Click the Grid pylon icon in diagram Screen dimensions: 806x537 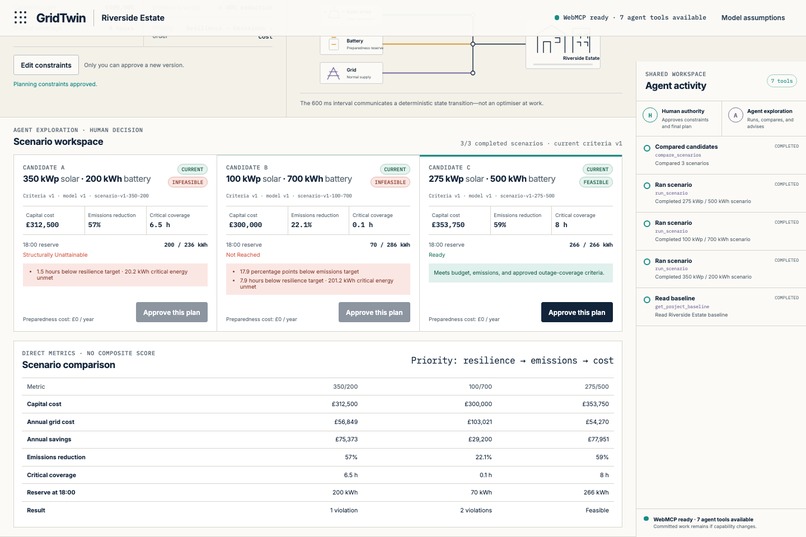(x=334, y=73)
